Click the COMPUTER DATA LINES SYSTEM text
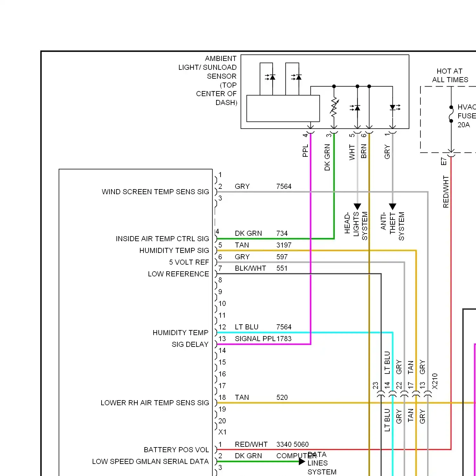The height and width of the screenshot is (476, 476). (x=306, y=463)
